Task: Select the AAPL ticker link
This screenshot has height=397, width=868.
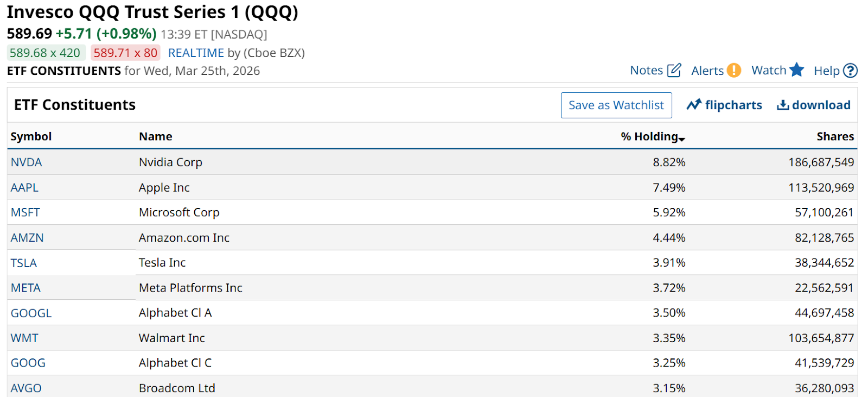Action: click(x=24, y=187)
